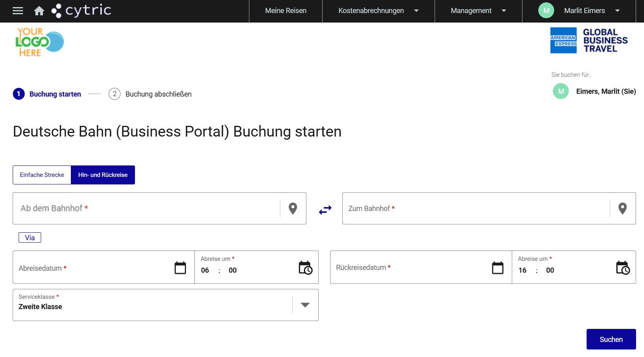This screenshot has height=357, width=644.
Task: Open the Rückreisedatum calendar picker
Action: tap(498, 268)
